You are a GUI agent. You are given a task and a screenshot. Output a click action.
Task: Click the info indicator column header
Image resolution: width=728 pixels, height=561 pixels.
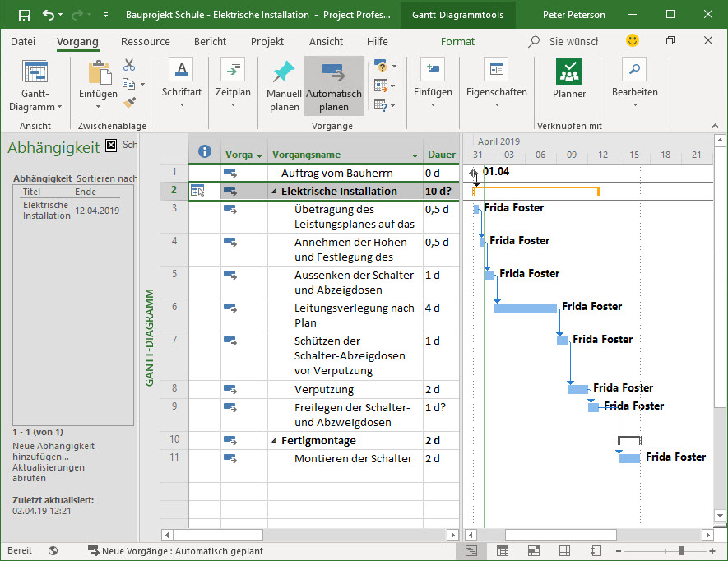(204, 151)
